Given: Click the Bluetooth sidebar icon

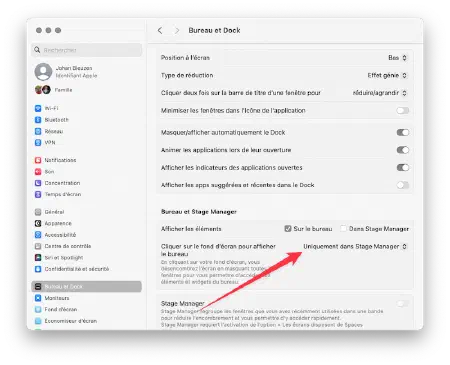Looking at the screenshot, I should [x=38, y=120].
